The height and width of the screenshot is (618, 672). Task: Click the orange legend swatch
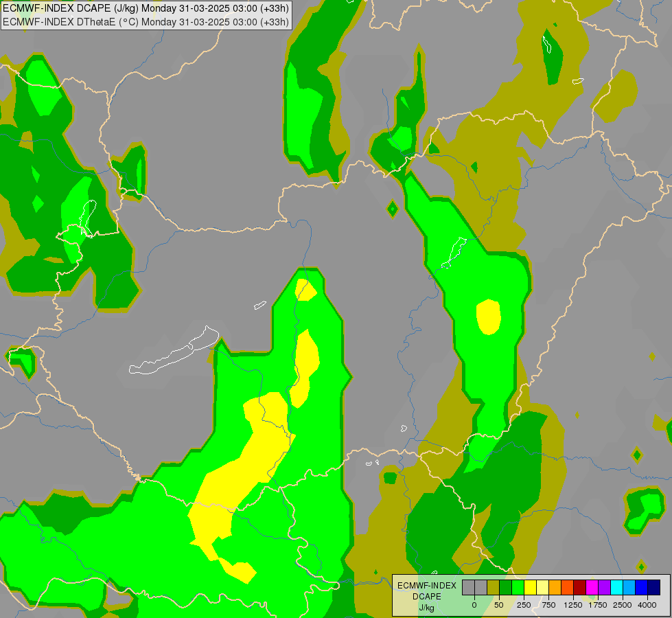tap(555, 587)
